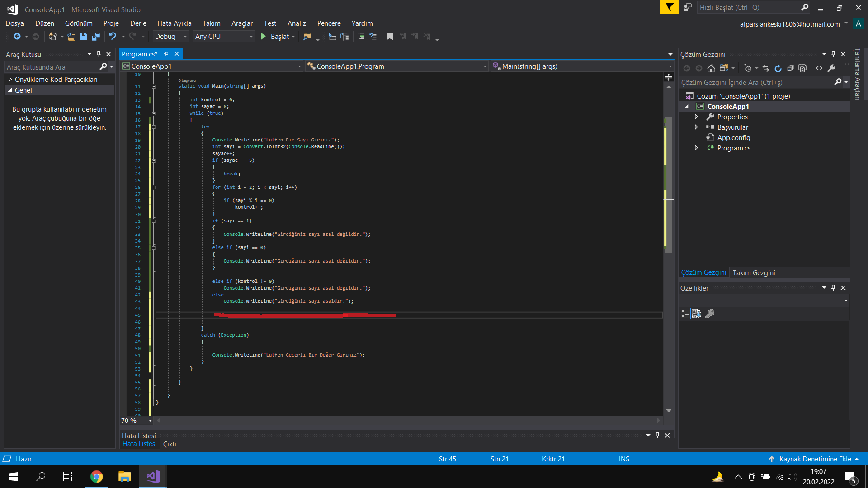Expand the Properties node in solution tree
The height and width of the screenshot is (488, 868).
tap(696, 117)
